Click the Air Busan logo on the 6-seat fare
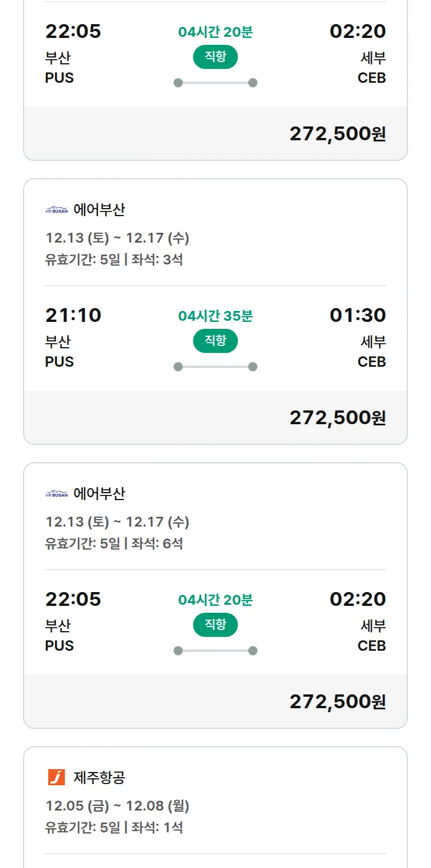Viewport: 431px width, 868px height. (56, 494)
